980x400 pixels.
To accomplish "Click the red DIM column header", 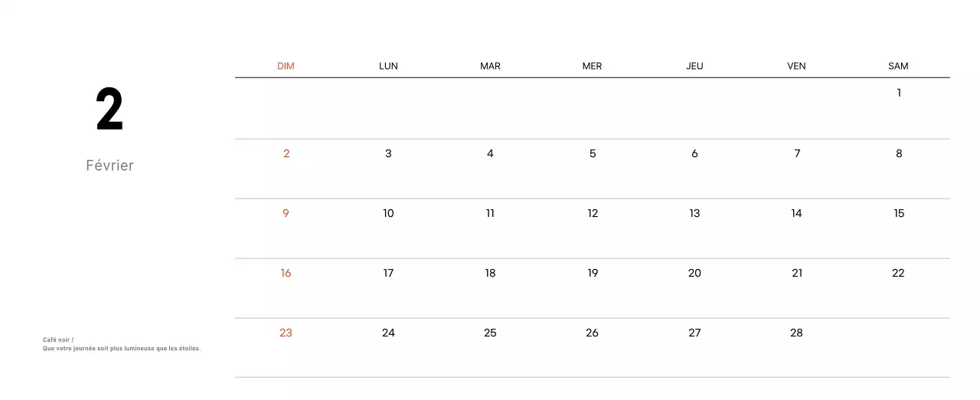I will [286, 66].
